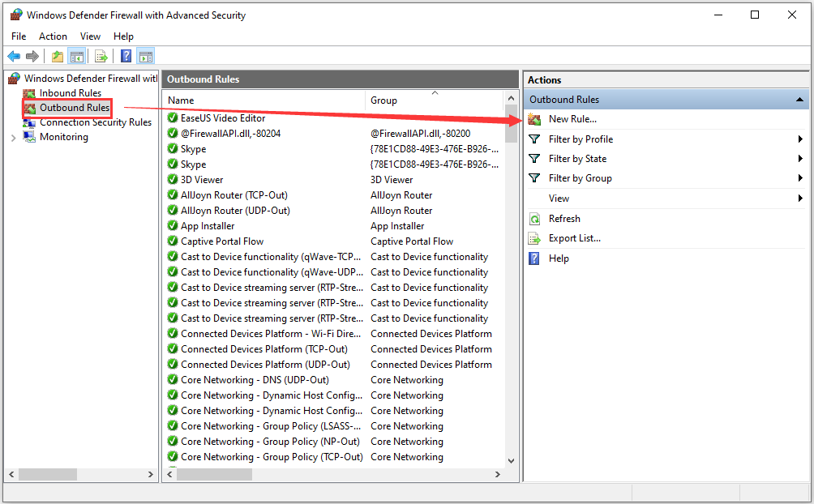Click rules list horizontal scrollbar left arrow
Image resolution: width=814 pixels, height=504 pixels.
click(169, 474)
